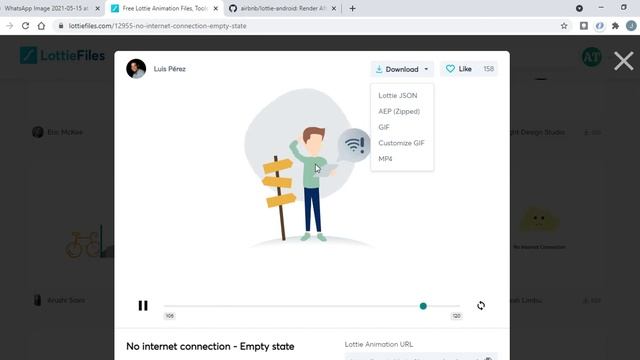Close the Free Lottie Animation Files tab

[216, 8]
